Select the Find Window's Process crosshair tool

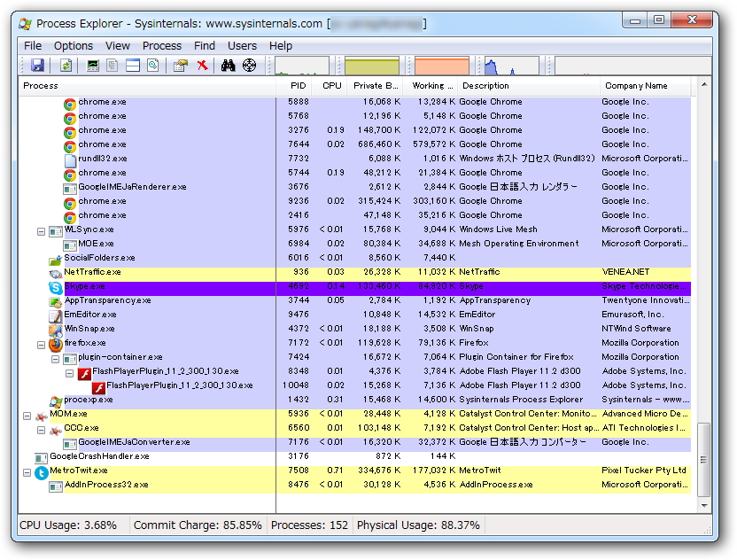pos(248,65)
